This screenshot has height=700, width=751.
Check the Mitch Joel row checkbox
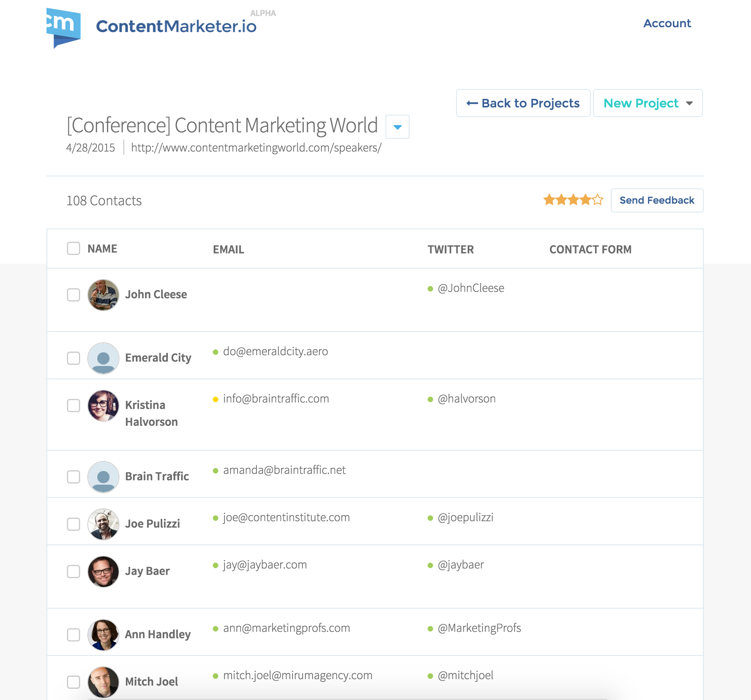[x=73, y=682]
